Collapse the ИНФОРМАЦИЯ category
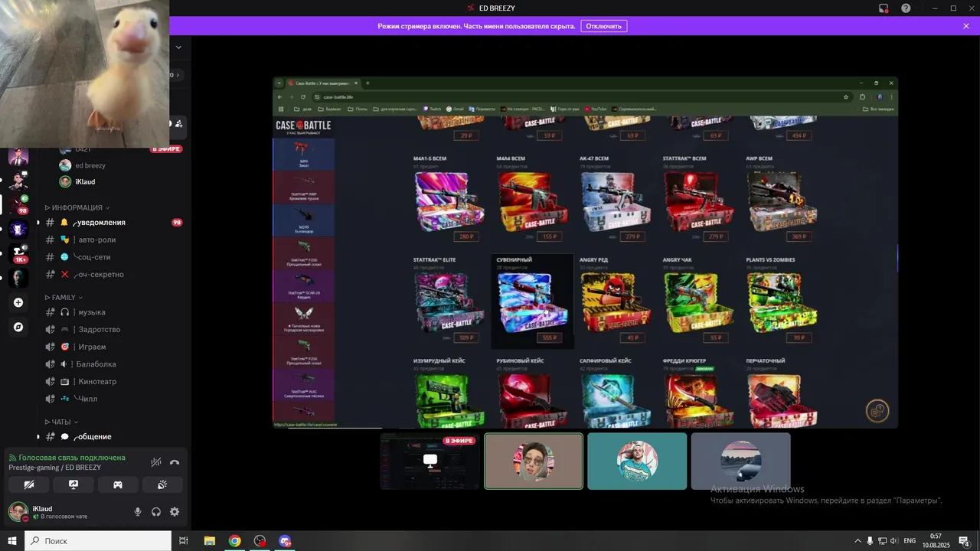This screenshot has height=551, width=980. (77, 207)
